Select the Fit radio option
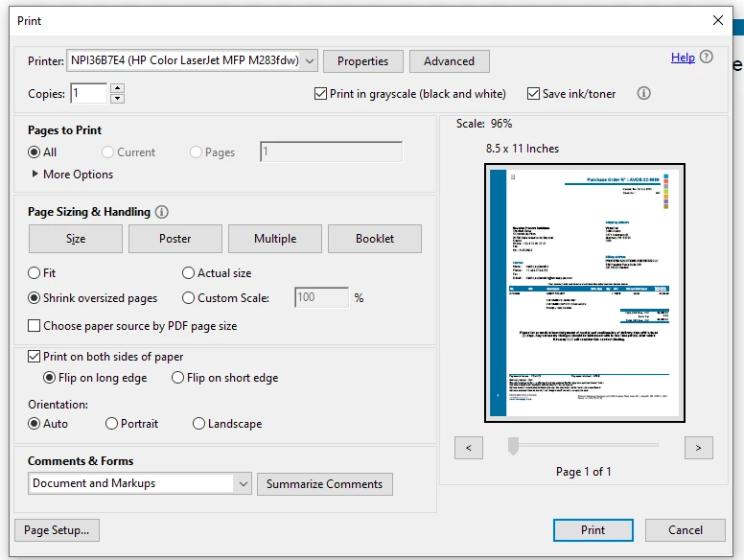 click(35, 273)
